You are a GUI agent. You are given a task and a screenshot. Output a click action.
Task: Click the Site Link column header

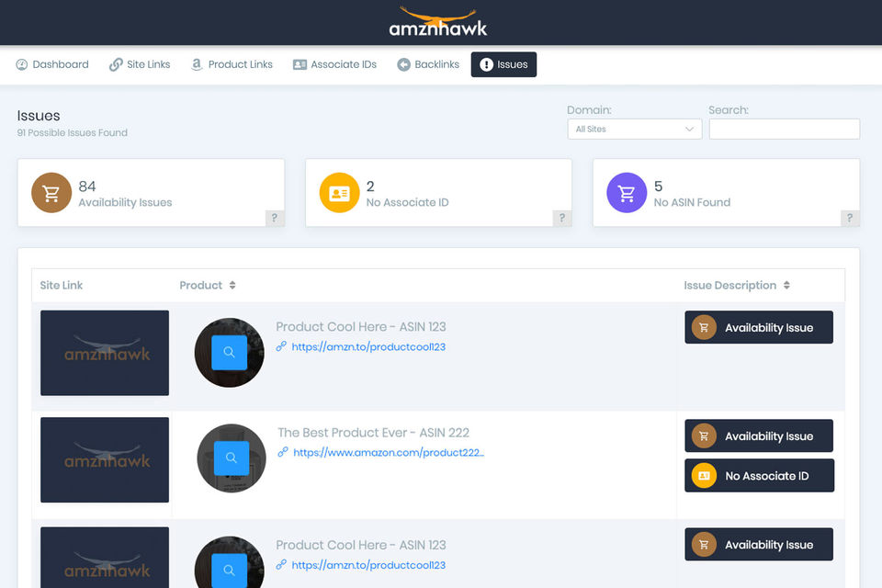62,286
